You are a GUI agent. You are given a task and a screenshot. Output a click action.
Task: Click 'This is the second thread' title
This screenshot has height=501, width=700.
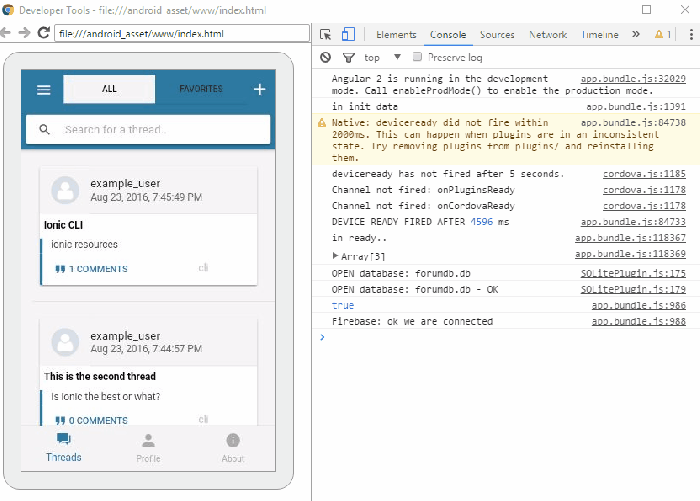100,376
